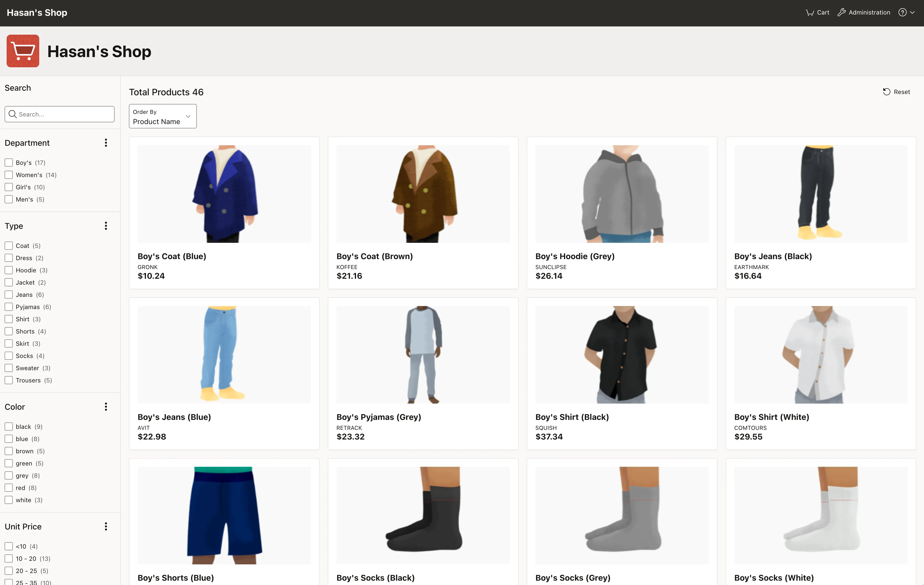Open Boy's Socks (White) product image

[x=821, y=515]
